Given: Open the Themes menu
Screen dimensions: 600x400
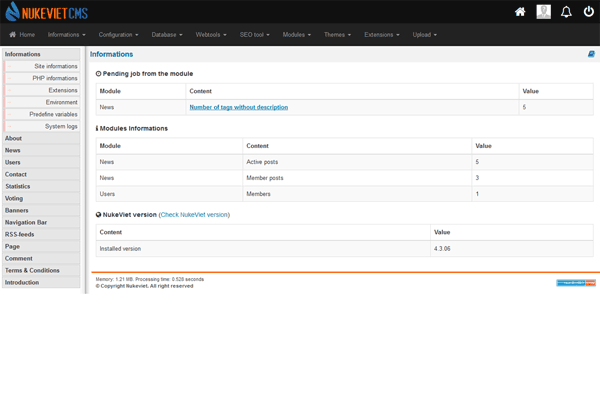Looking at the screenshot, I should (x=337, y=35).
